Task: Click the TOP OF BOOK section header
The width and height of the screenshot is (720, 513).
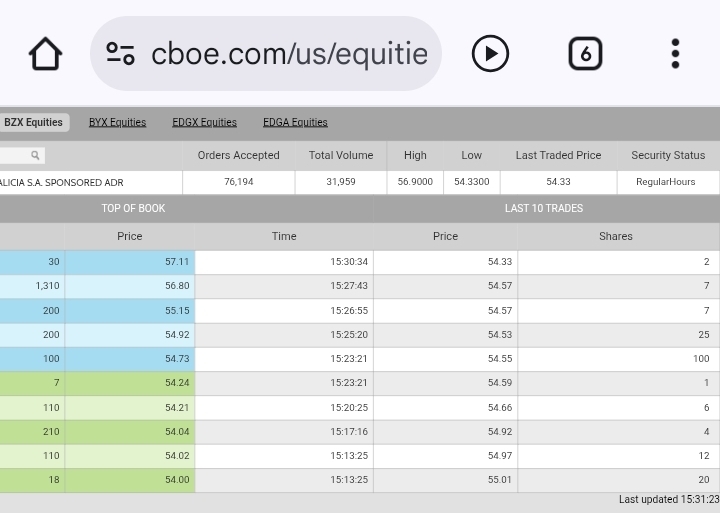Action: click(133, 208)
